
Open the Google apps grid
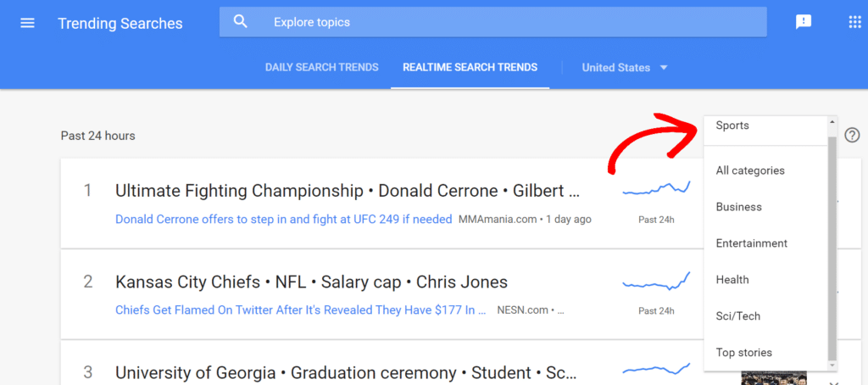coord(854,22)
